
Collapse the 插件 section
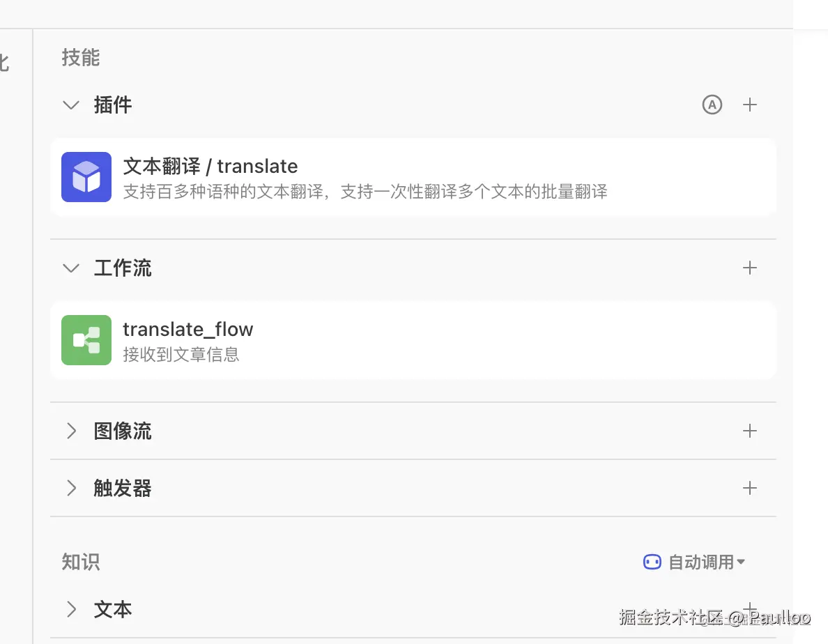pos(70,105)
